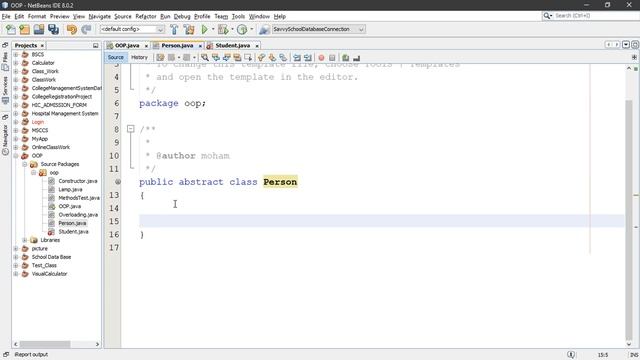
Task: Open Student.java in the project tree
Action: (73, 232)
